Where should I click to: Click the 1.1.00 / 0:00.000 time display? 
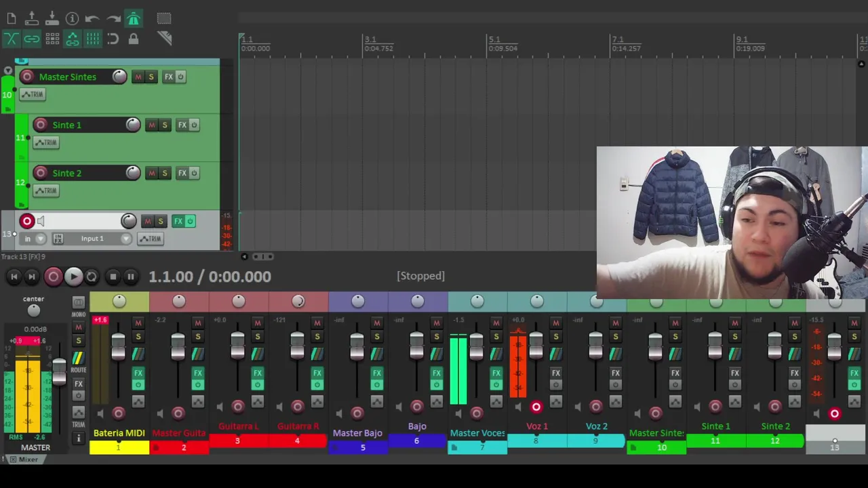210,277
